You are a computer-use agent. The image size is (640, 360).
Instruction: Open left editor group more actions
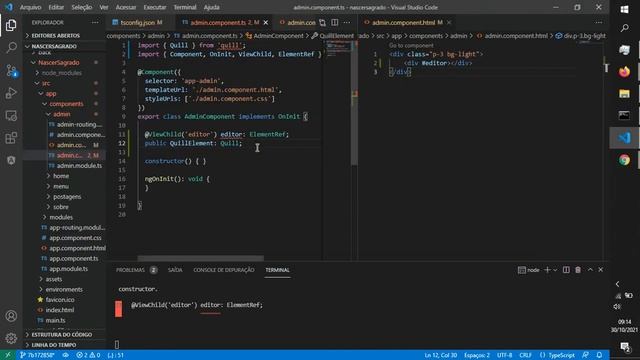347,22
